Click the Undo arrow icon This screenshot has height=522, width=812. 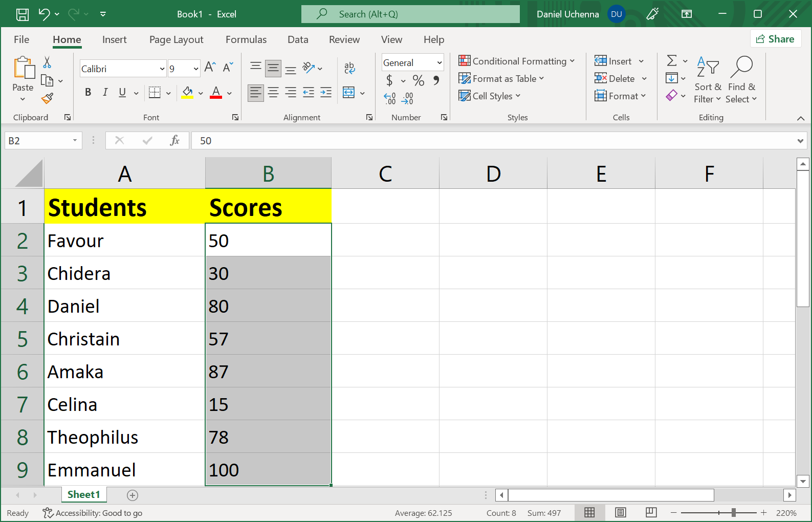pyautogui.click(x=45, y=14)
